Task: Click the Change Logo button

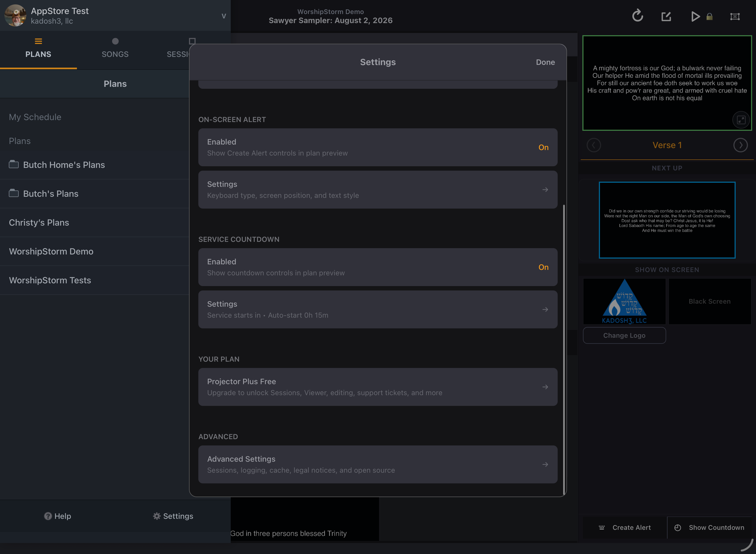Action: 624,335
